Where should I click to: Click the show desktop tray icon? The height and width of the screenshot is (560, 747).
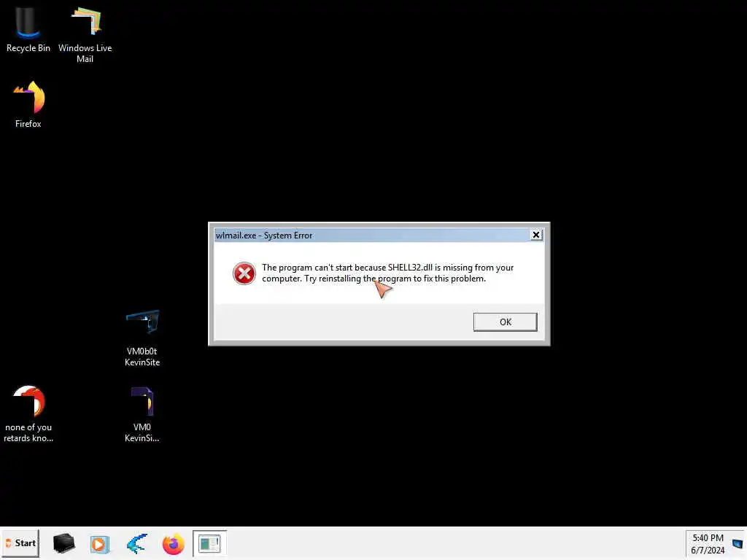[738, 544]
